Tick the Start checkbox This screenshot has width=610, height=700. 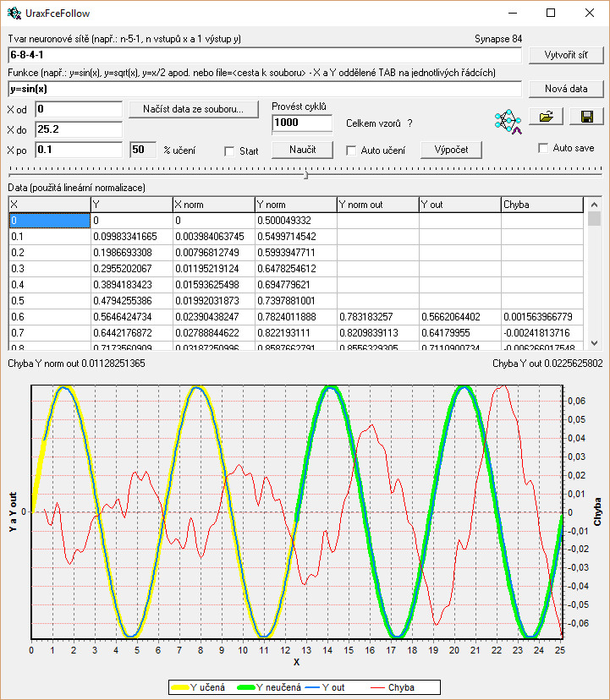(229, 151)
